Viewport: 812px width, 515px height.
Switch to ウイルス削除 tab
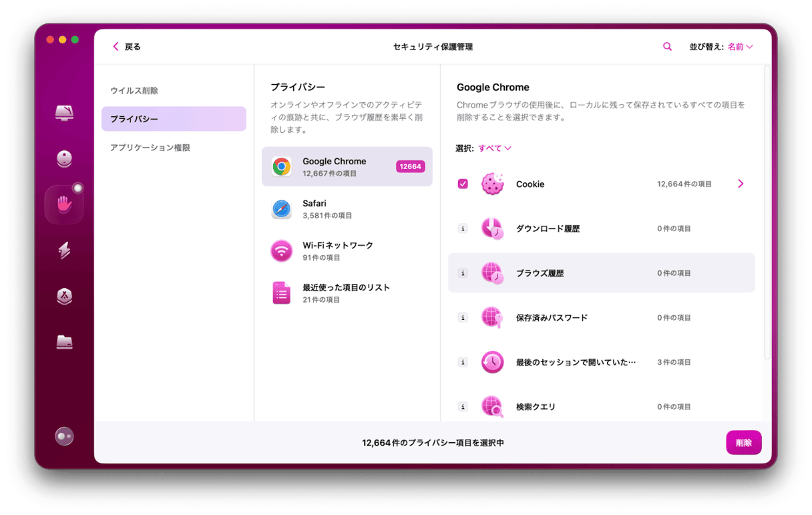pyautogui.click(x=134, y=90)
